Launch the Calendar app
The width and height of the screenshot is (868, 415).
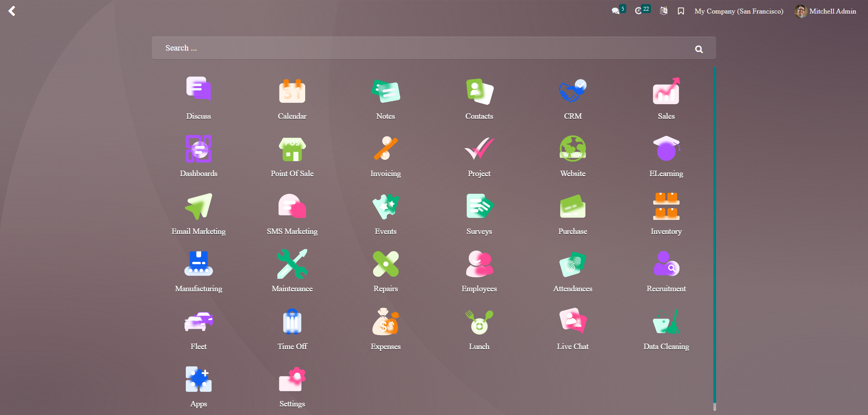click(292, 98)
